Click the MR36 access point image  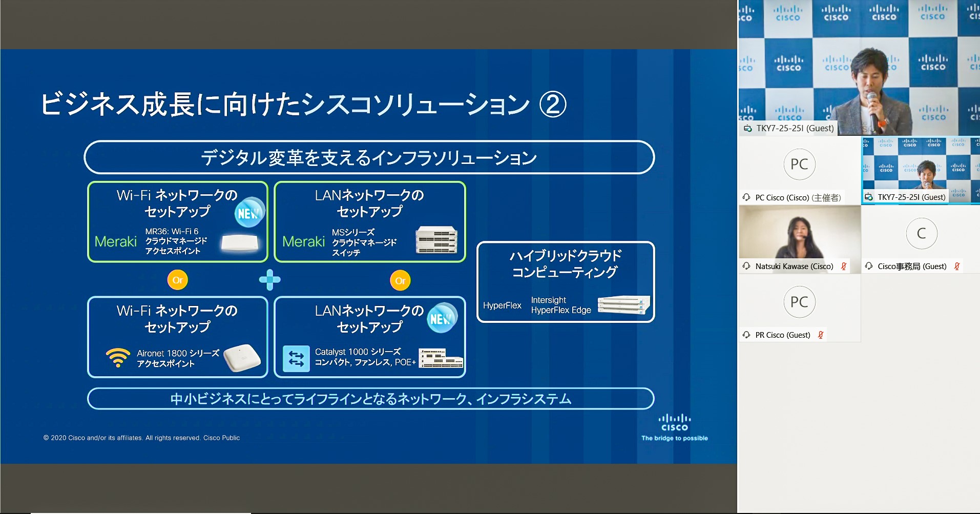coord(240,242)
